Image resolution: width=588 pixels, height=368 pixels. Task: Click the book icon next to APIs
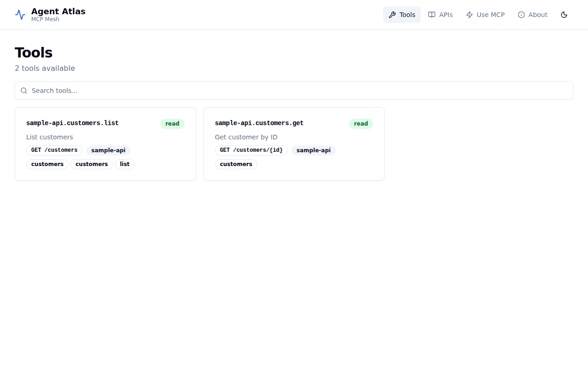431,14
